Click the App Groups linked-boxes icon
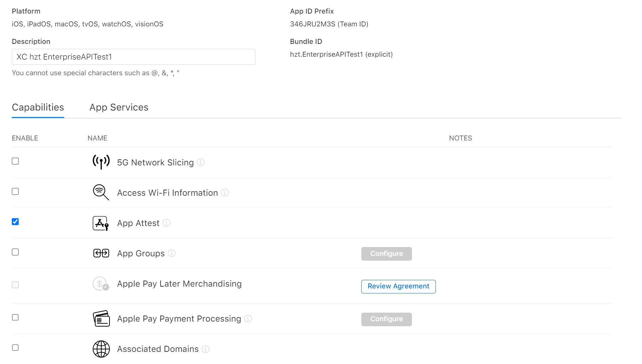This screenshot has height=364, width=642. (x=101, y=253)
